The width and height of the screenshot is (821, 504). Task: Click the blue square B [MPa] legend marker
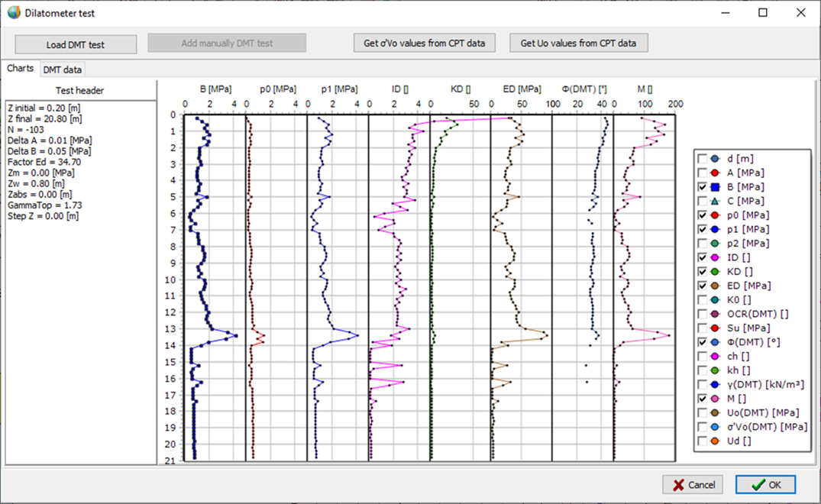click(716, 187)
